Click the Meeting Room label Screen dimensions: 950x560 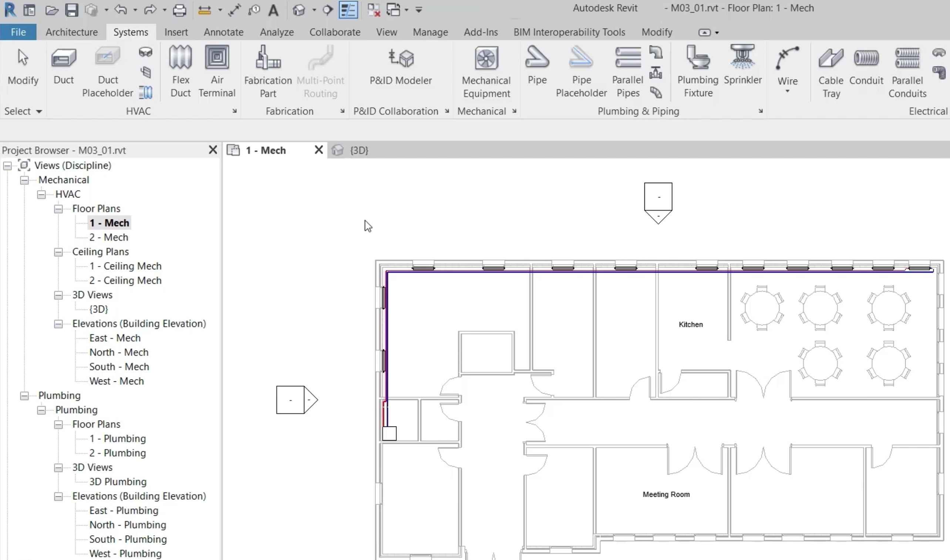pyautogui.click(x=666, y=494)
